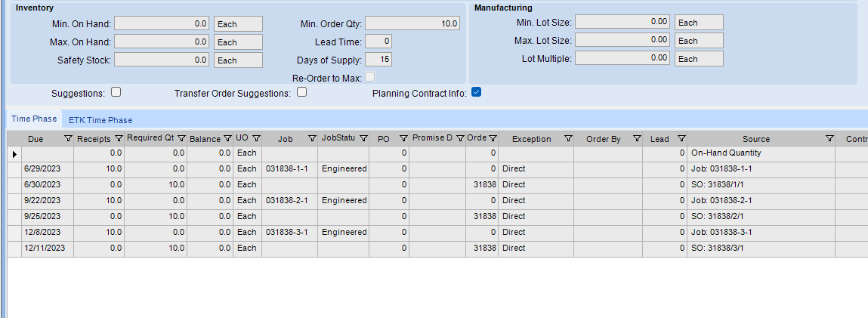868x318 pixels.
Task: Enable the Suggestions checkbox
Action: tap(116, 92)
